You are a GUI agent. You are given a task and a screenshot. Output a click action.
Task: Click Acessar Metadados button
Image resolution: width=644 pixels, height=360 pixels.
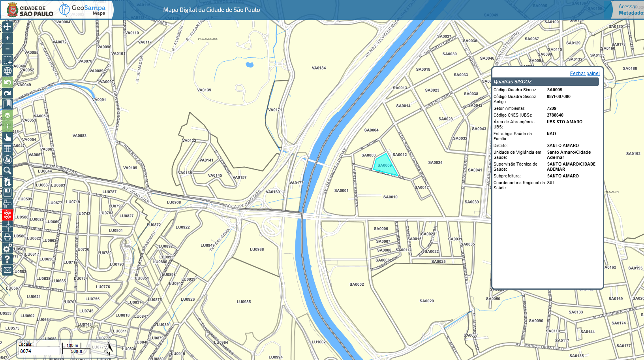click(630, 10)
